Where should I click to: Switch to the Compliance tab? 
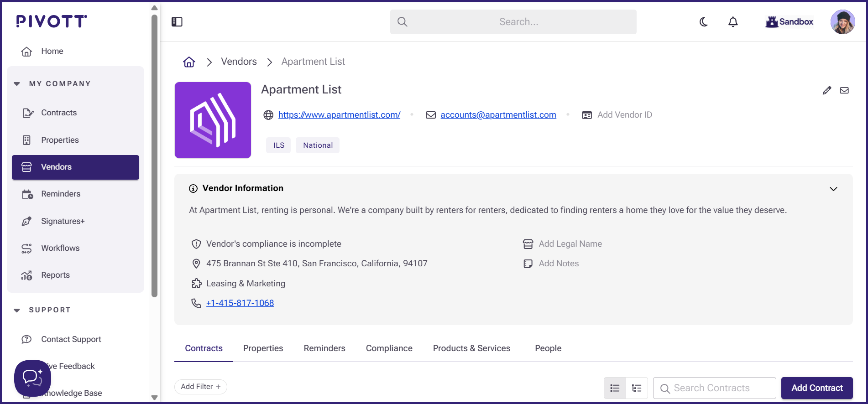tap(389, 348)
